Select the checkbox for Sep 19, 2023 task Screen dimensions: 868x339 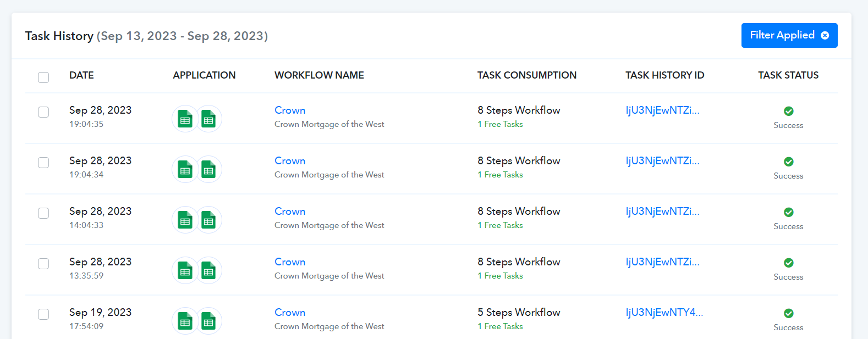coord(43,314)
